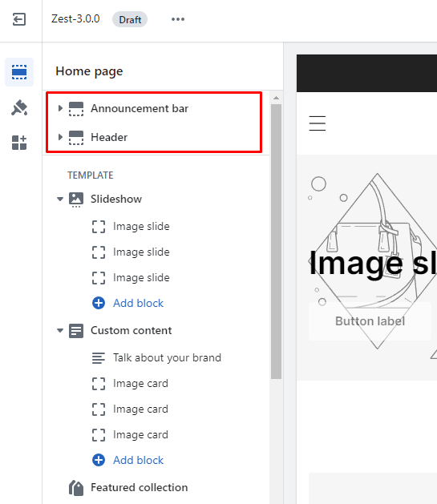Click the Slideshow section icon

[76, 200]
